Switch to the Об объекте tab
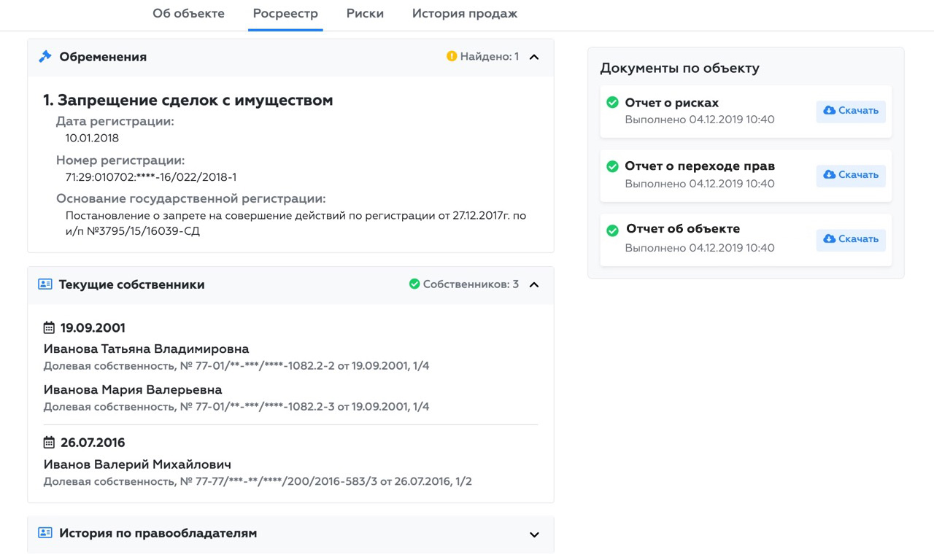 188,14
